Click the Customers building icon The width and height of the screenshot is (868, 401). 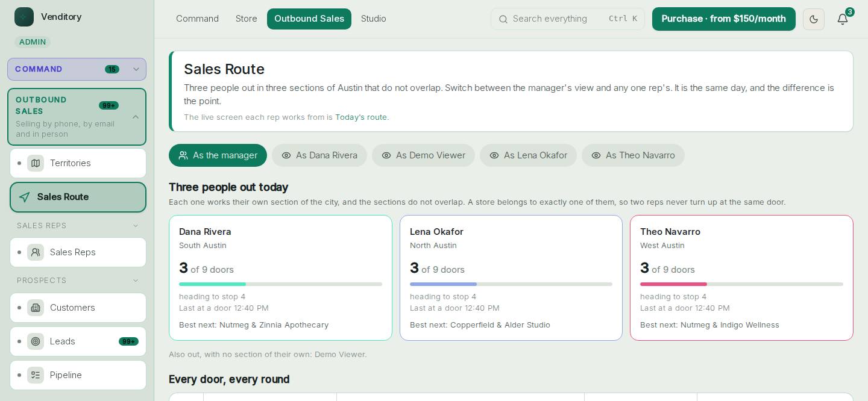pos(36,308)
